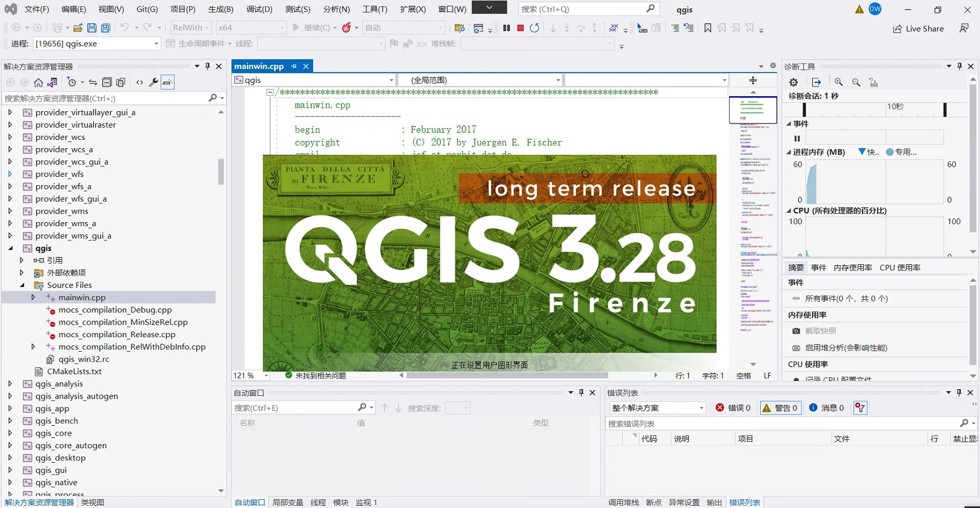
Task: Click the Diagnostic Tools select tools export icon
Action: click(816, 82)
